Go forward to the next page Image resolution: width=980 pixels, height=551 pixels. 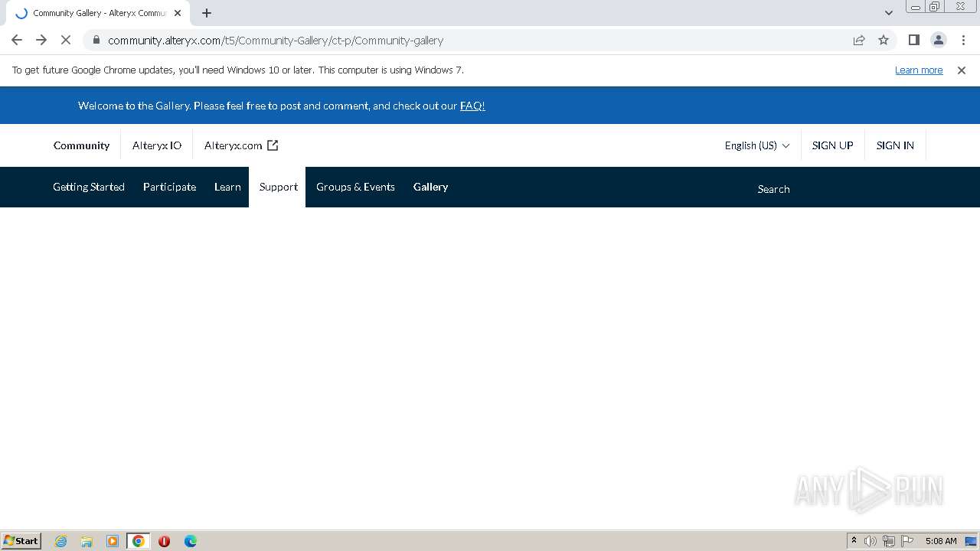pyautogui.click(x=41, y=40)
